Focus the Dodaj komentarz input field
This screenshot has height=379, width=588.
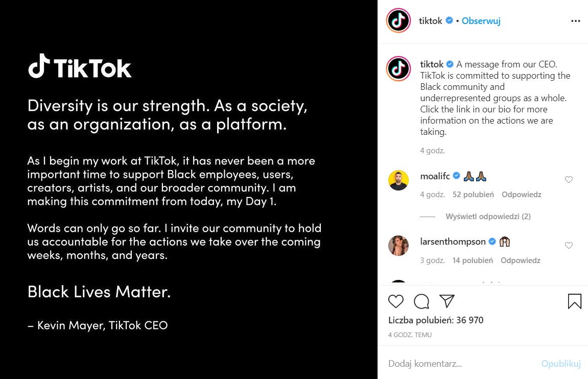[x=460, y=364]
